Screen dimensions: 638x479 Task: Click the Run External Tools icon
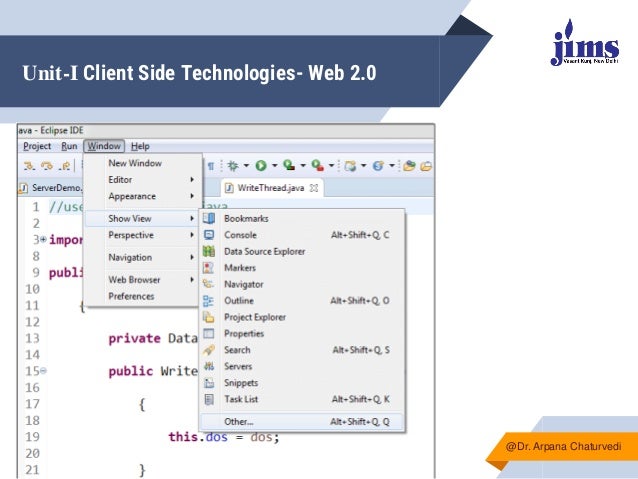click(317, 165)
